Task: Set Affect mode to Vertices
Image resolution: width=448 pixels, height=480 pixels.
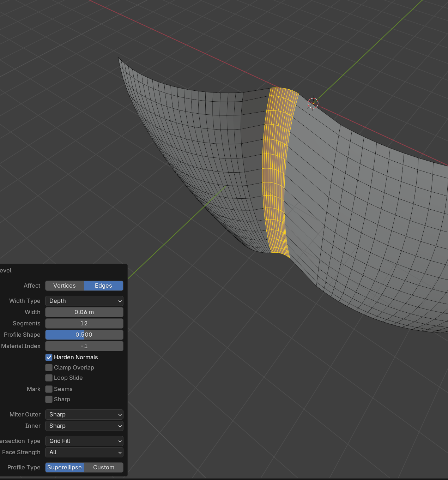Action: point(65,286)
